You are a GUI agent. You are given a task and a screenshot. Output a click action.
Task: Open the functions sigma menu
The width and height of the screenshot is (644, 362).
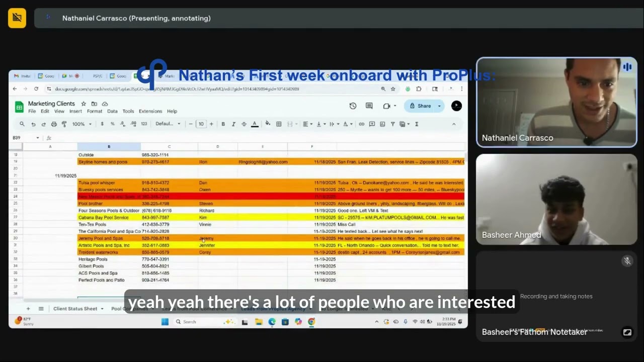tap(417, 124)
